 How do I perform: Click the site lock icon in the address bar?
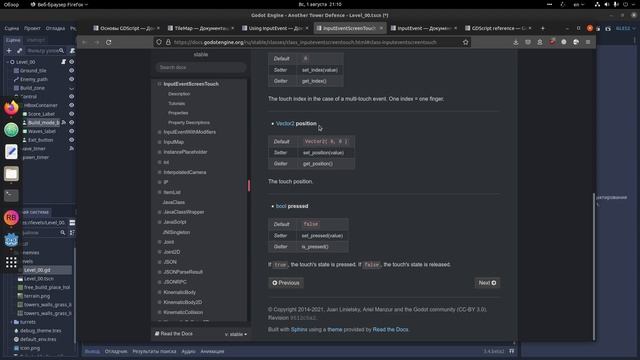pyautogui.click(x=168, y=42)
